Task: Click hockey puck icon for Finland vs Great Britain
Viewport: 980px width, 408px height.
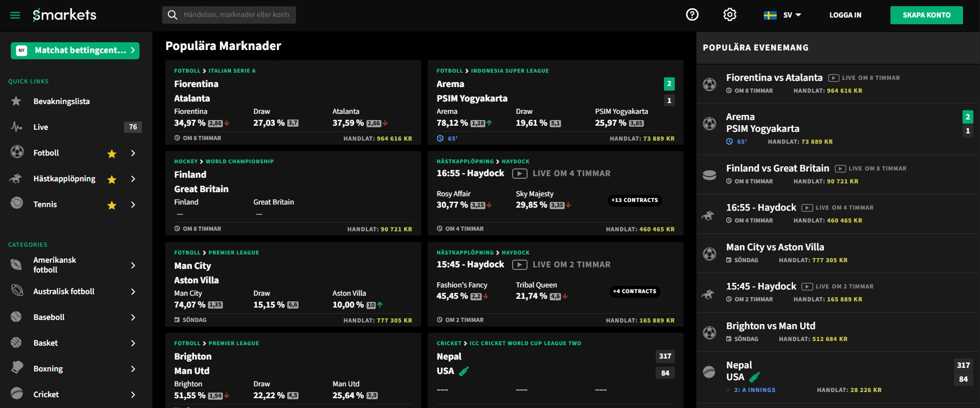Action: 709,175
